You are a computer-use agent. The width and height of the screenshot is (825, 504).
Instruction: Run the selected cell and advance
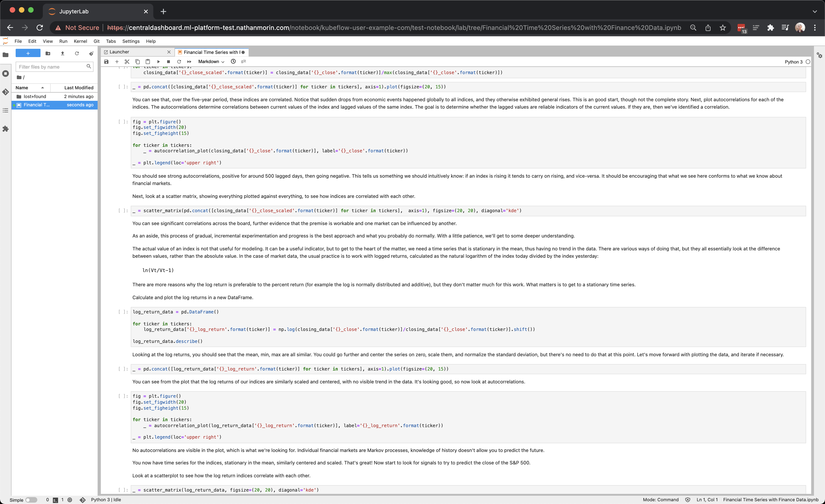(158, 62)
